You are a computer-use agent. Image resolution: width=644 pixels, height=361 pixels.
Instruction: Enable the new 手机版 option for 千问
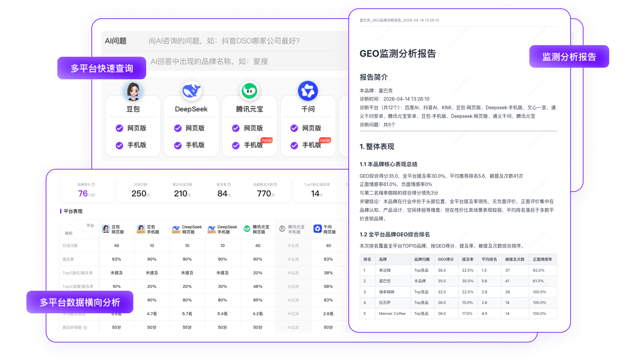(x=294, y=145)
